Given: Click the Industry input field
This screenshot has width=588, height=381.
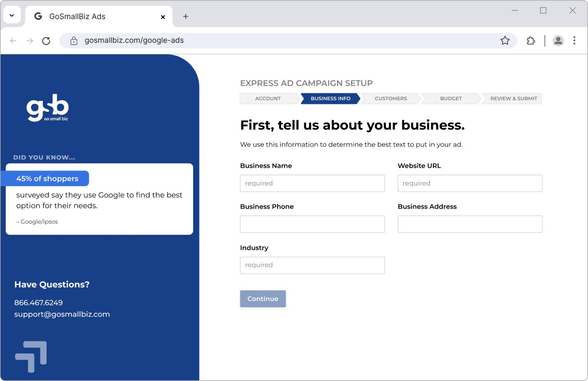Looking at the screenshot, I should point(312,265).
